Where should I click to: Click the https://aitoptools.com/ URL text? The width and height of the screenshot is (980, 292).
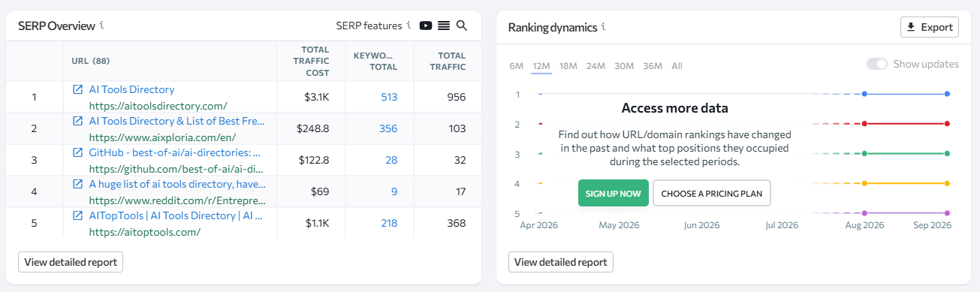(x=144, y=232)
